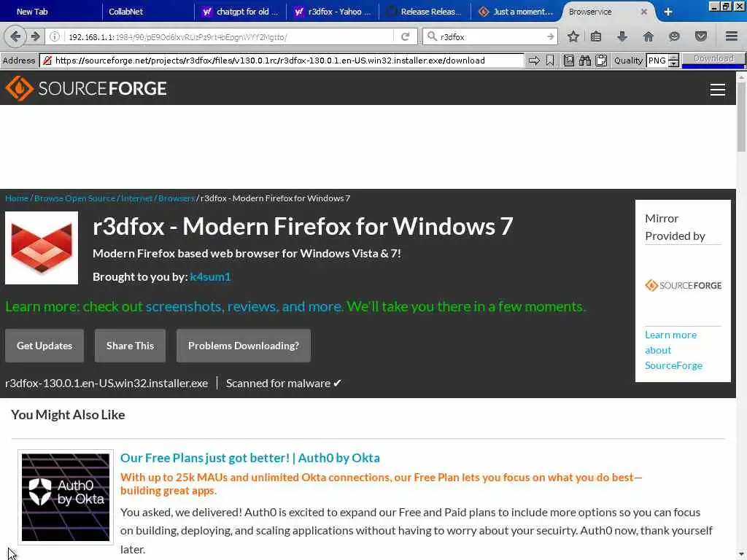
Task: Open a new tab with plus icon
Action: [668, 12]
